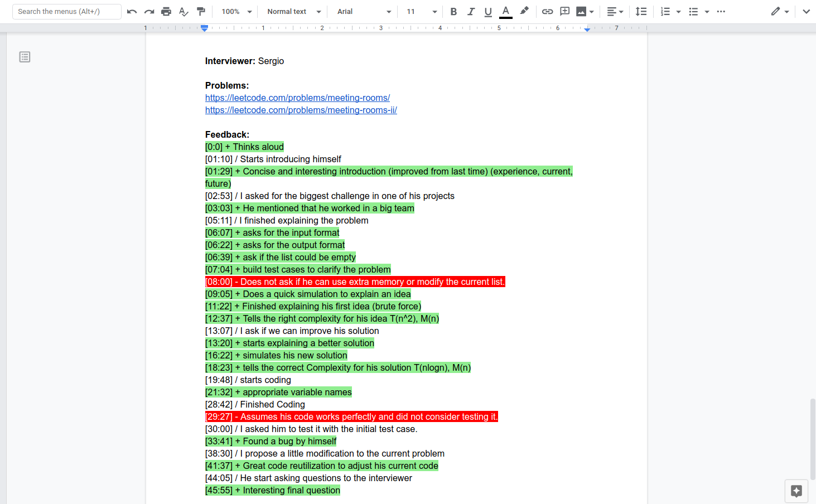Open the More toolbar options ellipsis
816x504 pixels.
721,12
